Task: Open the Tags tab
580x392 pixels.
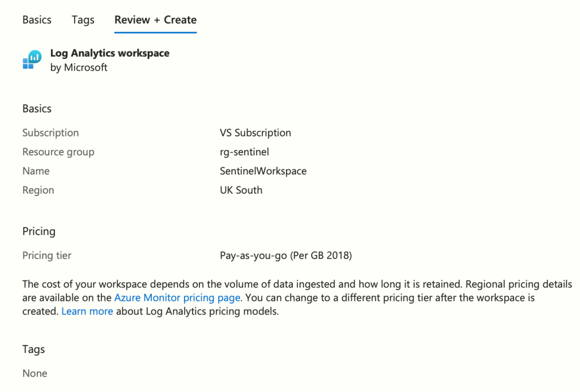Action: pyautogui.click(x=83, y=20)
